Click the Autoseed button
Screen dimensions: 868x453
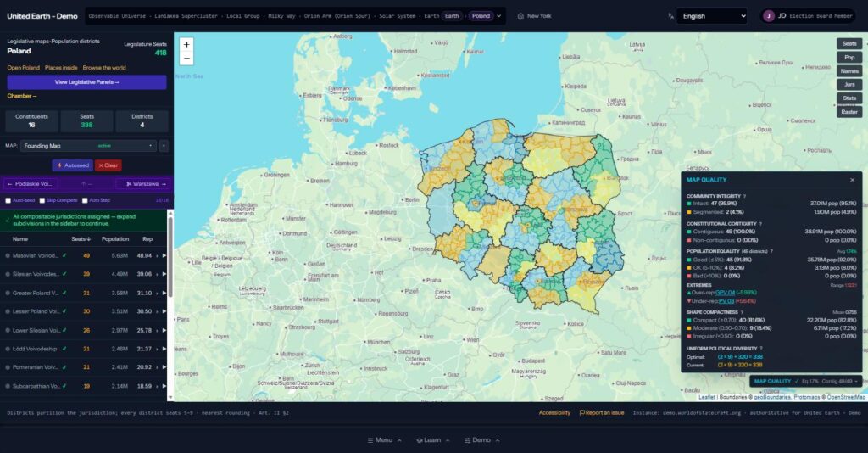73,165
